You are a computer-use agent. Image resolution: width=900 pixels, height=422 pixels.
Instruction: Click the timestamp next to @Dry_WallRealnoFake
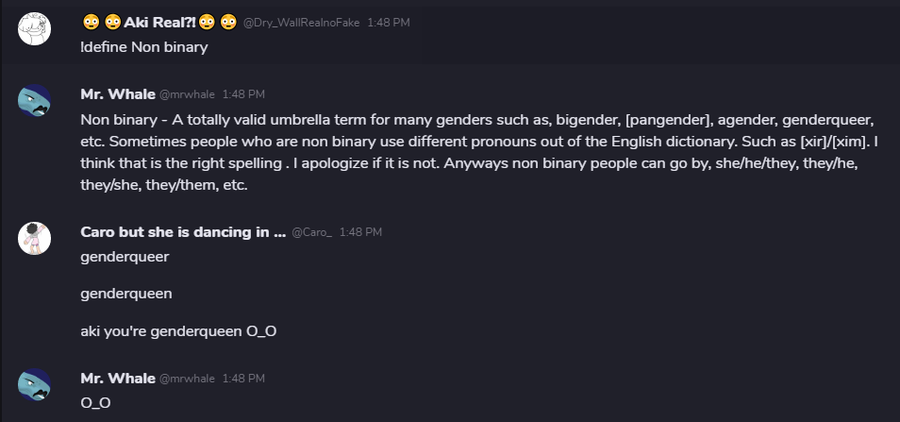click(388, 23)
